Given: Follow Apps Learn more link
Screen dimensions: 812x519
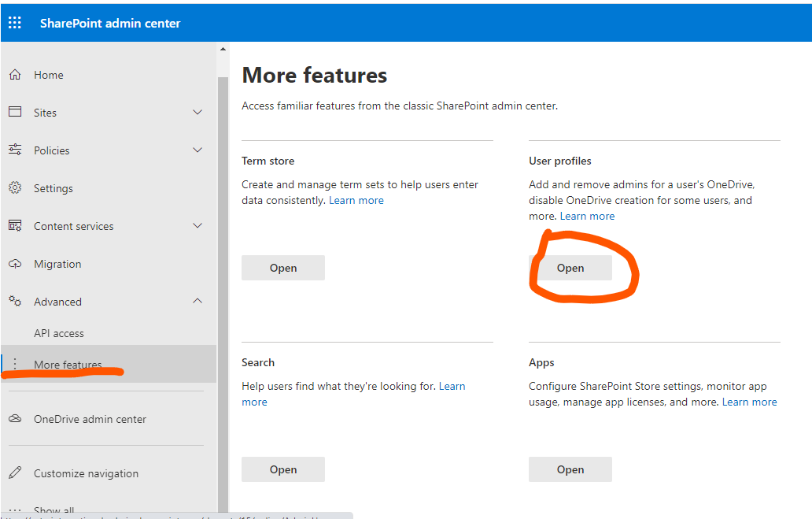Looking at the screenshot, I should click(x=749, y=402).
